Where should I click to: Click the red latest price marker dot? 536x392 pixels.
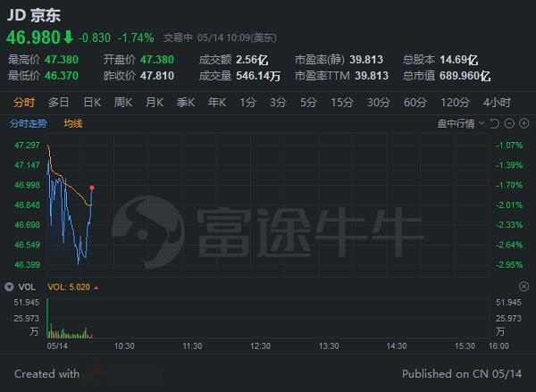pyautogui.click(x=92, y=188)
